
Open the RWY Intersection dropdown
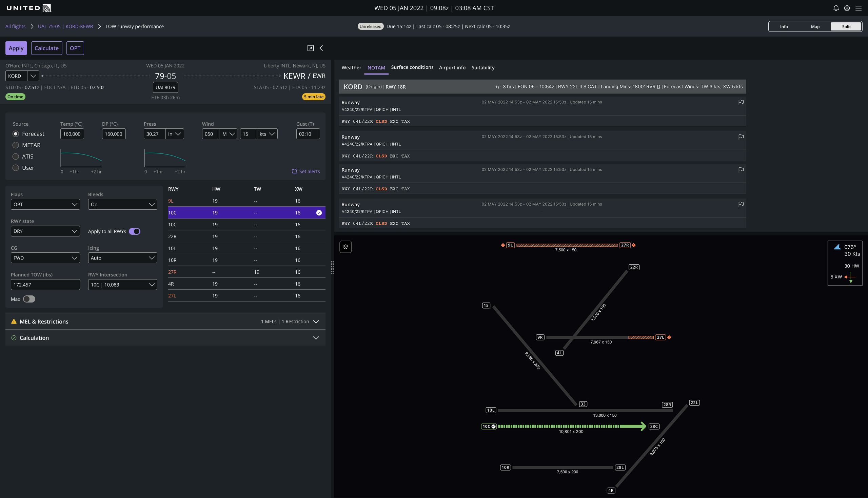[x=122, y=285]
